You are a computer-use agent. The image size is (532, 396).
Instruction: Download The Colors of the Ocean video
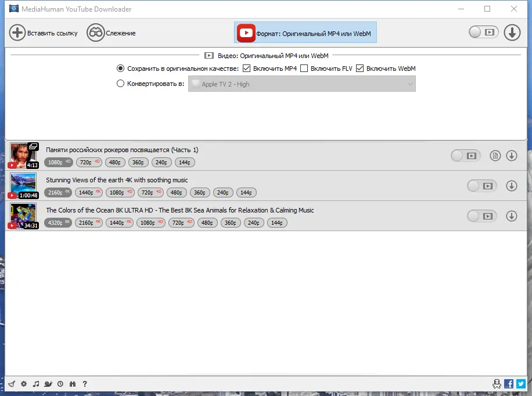point(512,216)
